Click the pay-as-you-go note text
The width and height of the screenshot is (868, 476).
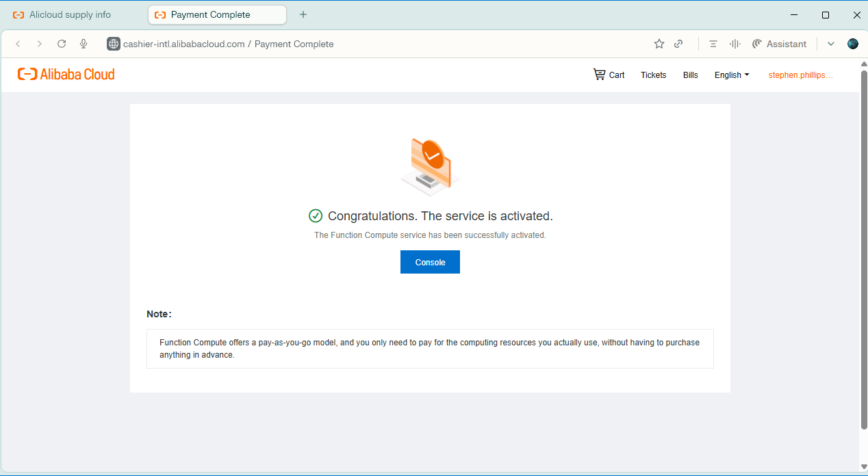(429, 349)
